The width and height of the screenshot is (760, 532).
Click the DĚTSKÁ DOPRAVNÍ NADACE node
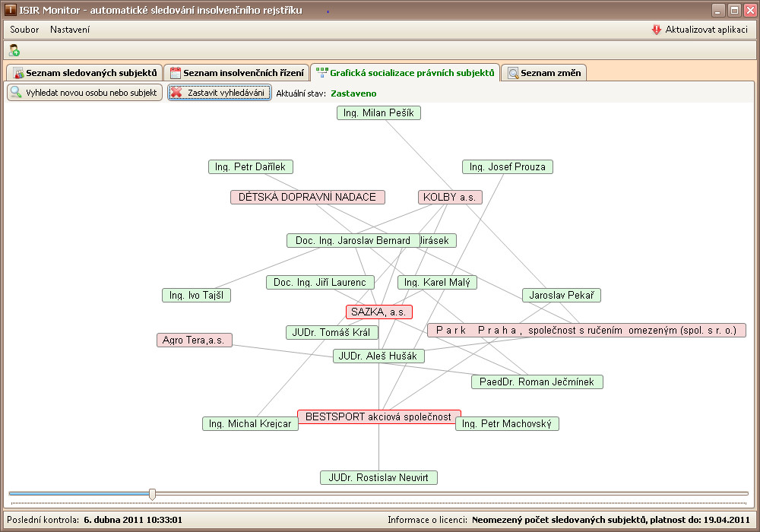click(307, 197)
